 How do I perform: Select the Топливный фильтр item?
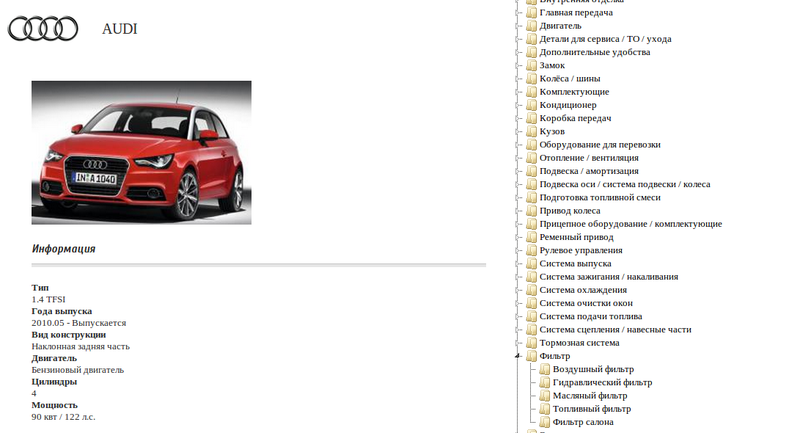click(x=592, y=409)
